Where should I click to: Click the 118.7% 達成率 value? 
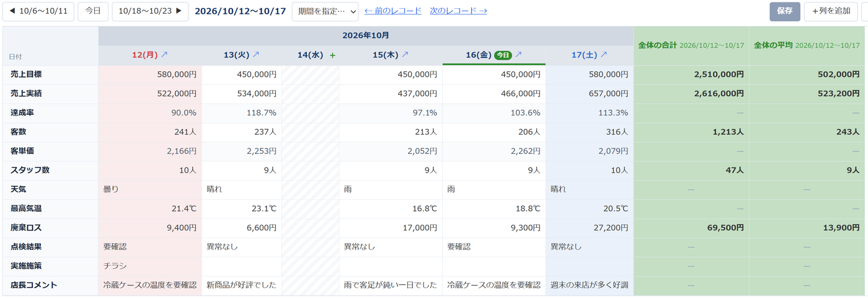(242, 113)
